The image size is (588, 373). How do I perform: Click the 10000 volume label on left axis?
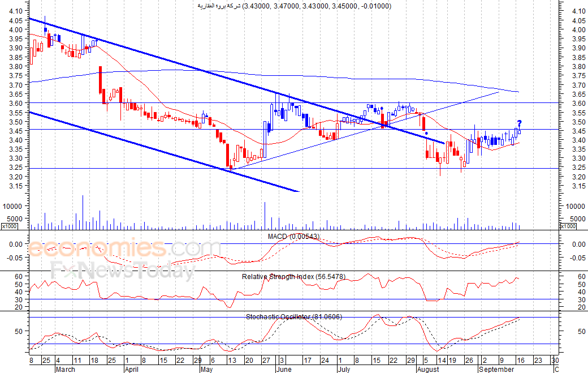click(13, 206)
